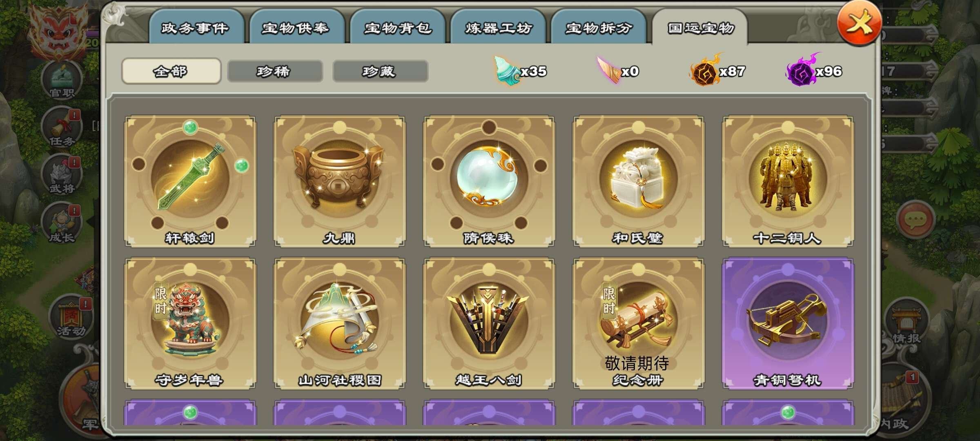Open the 山河社稷图 scroll treasure

339,323
